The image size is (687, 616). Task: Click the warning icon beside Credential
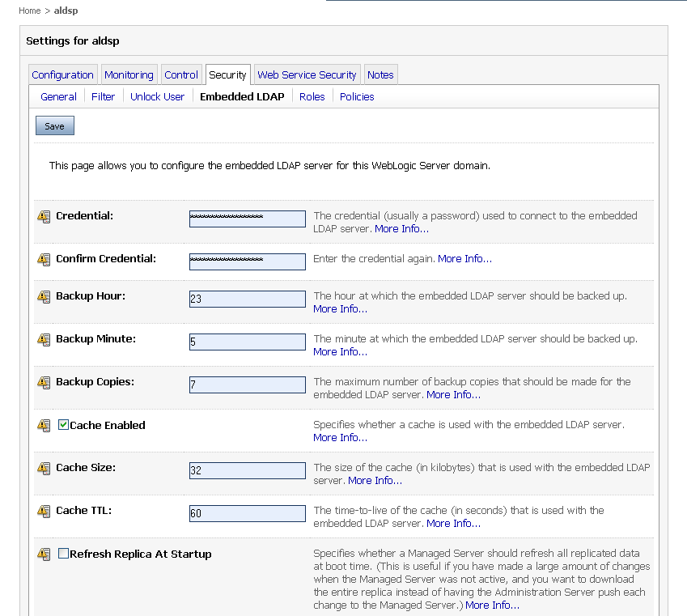click(x=44, y=217)
